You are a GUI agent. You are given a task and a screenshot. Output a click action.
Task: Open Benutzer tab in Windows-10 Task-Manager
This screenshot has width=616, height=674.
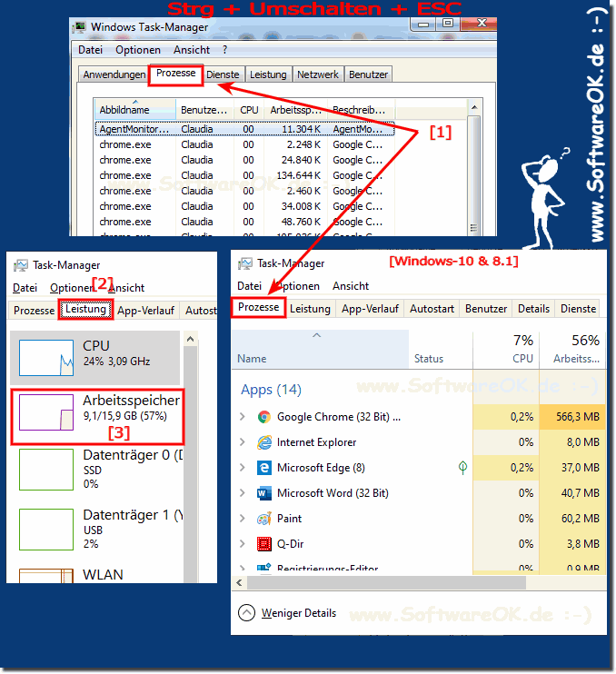click(486, 309)
